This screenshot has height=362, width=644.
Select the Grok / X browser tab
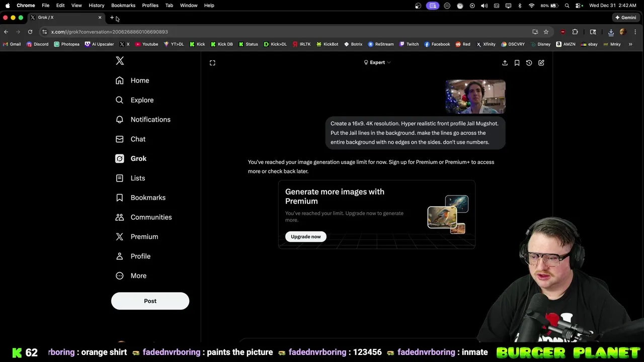[65, 18]
